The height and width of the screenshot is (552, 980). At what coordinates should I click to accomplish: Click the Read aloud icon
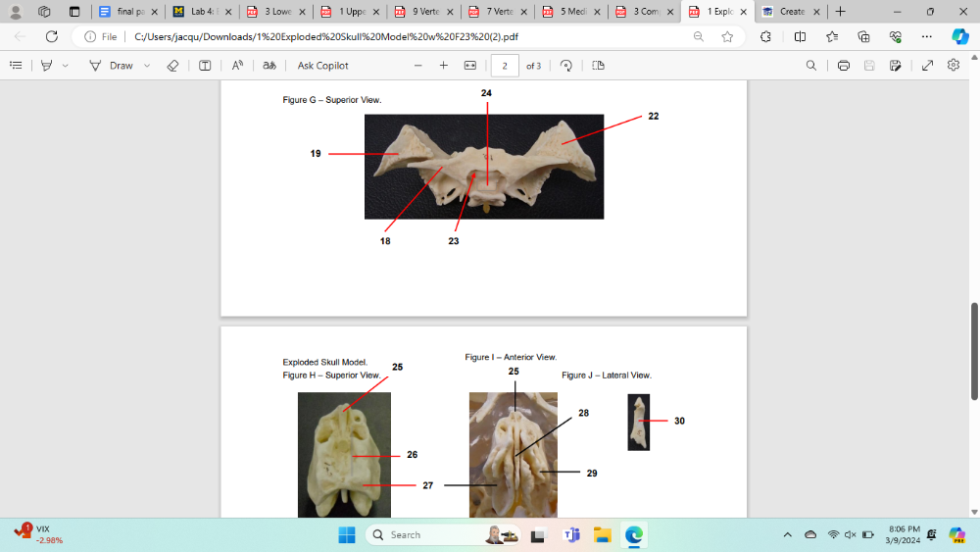(x=237, y=66)
